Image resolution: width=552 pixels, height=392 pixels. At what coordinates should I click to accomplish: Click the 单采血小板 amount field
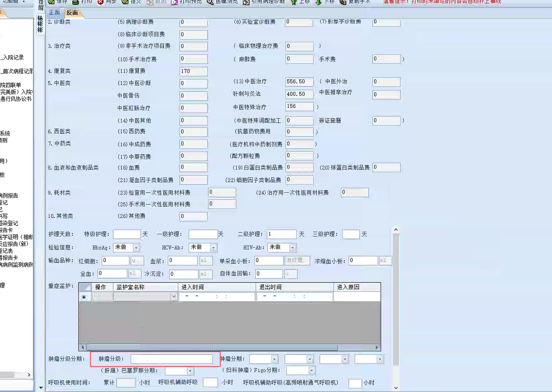click(x=269, y=261)
